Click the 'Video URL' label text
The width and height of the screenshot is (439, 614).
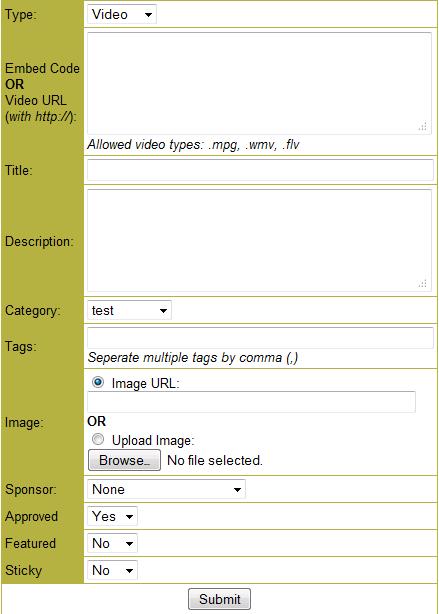tap(36, 100)
